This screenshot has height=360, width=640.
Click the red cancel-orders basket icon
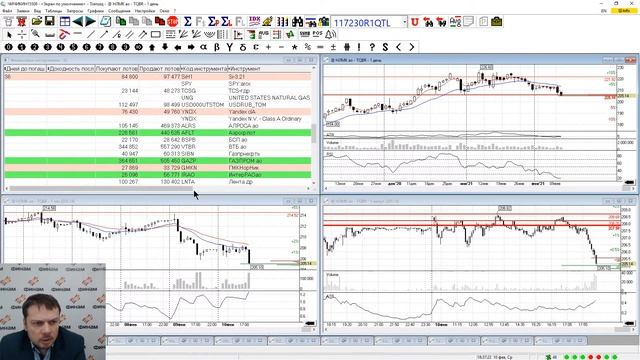21,22
